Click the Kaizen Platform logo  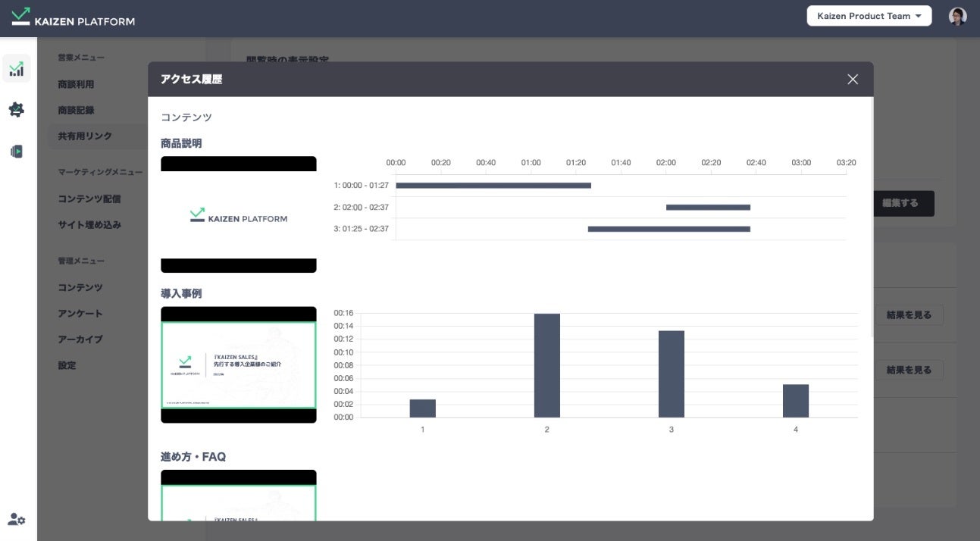[73, 16]
